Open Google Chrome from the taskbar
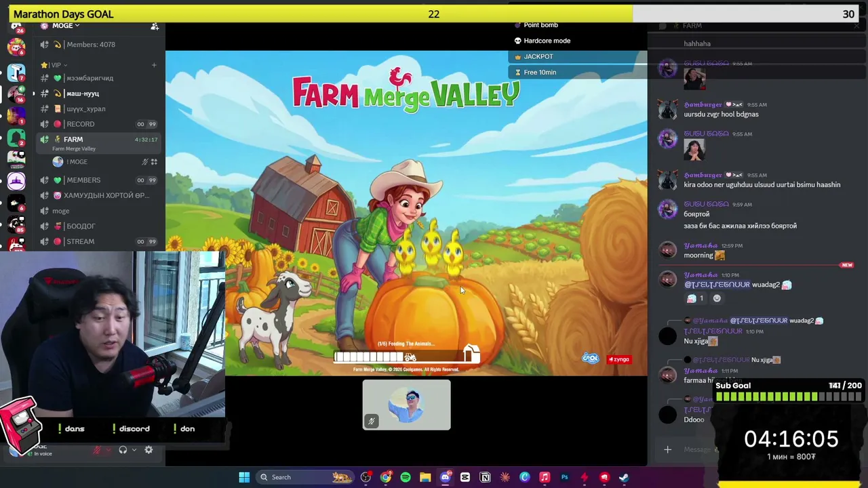This screenshot has width=868, height=488. pyautogui.click(x=386, y=477)
